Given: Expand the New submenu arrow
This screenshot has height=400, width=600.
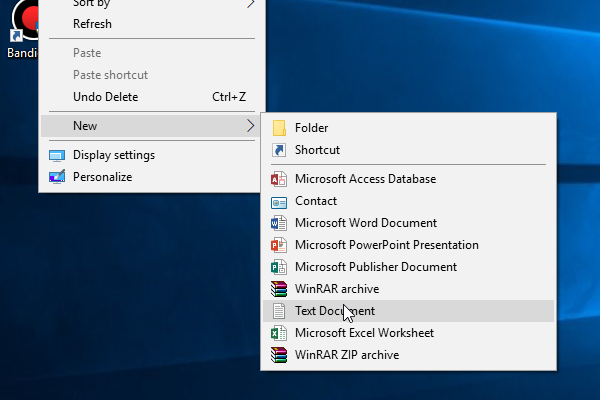Looking at the screenshot, I should pos(250,126).
